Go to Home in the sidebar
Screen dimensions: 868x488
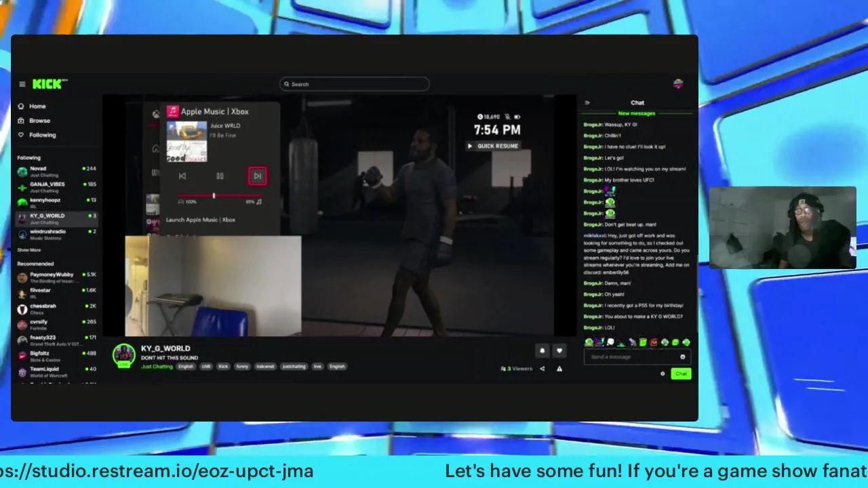coord(32,106)
